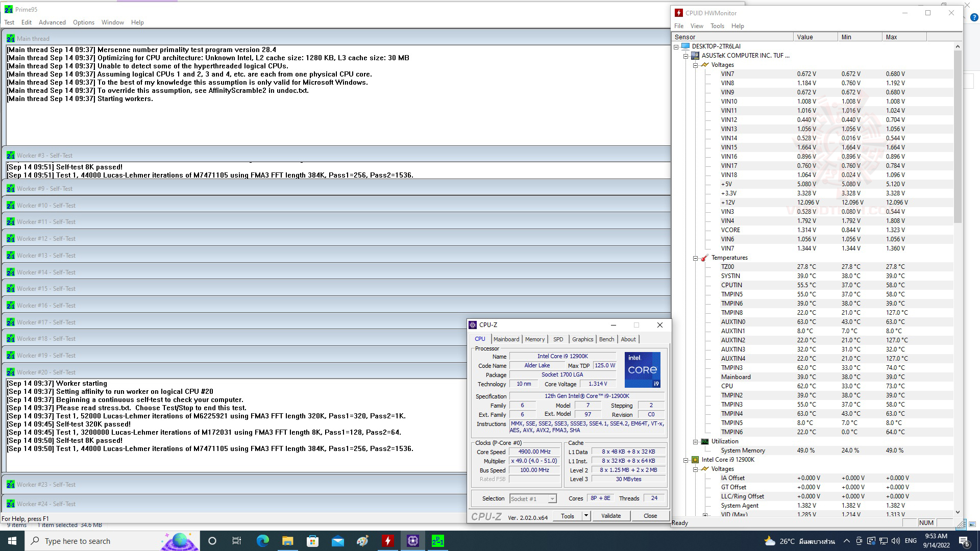Screen dimensions: 980x551
Task: Open HWMonitor from the taskbar
Action: [388, 541]
